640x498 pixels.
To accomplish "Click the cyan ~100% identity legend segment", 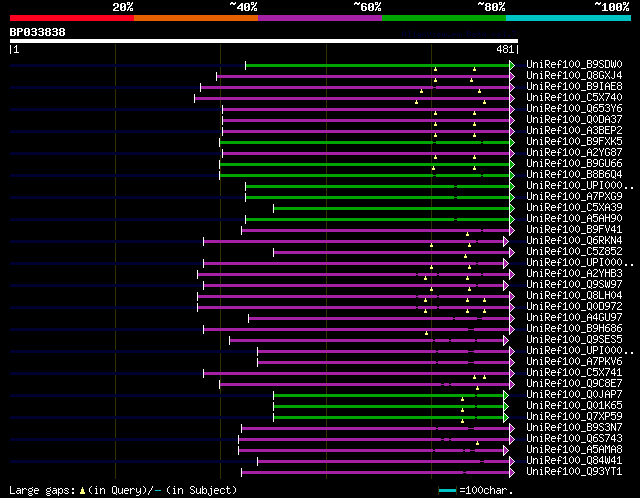I will 569,18.
